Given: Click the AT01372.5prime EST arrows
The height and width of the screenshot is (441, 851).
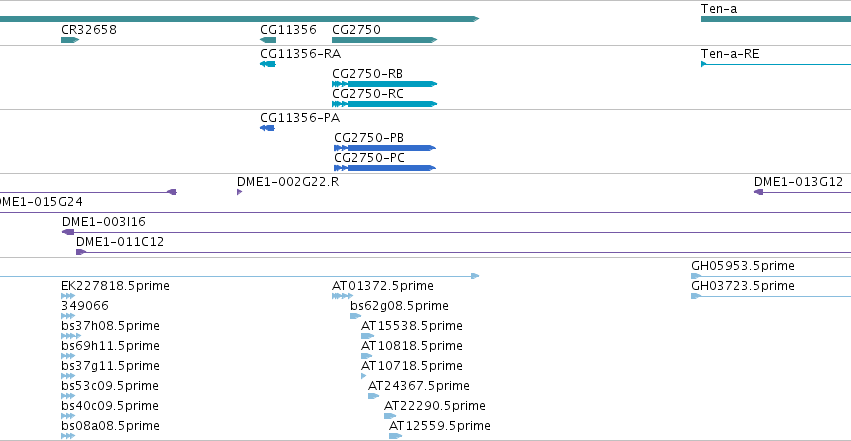Looking at the screenshot, I should coord(342,296).
